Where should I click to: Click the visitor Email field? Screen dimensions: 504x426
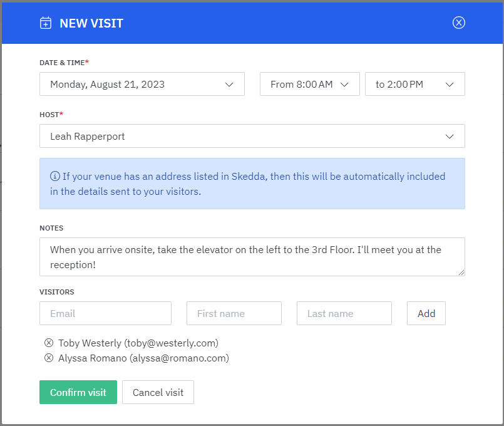tap(105, 313)
